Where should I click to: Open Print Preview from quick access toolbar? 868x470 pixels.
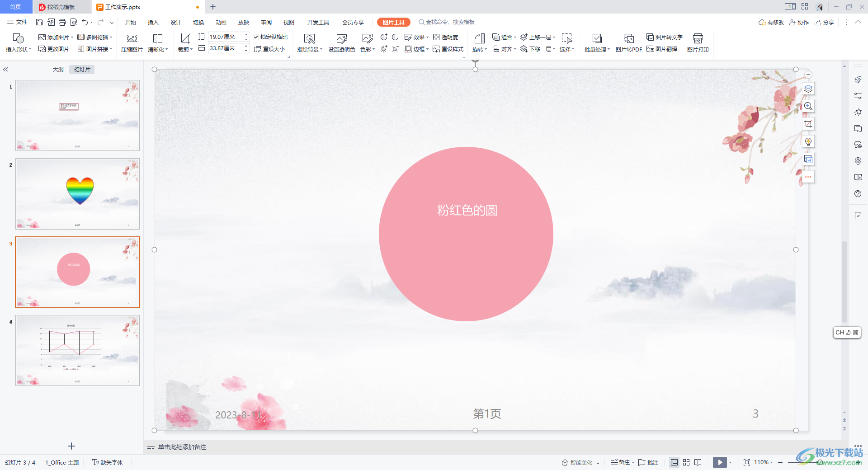[x=73, y=22]
